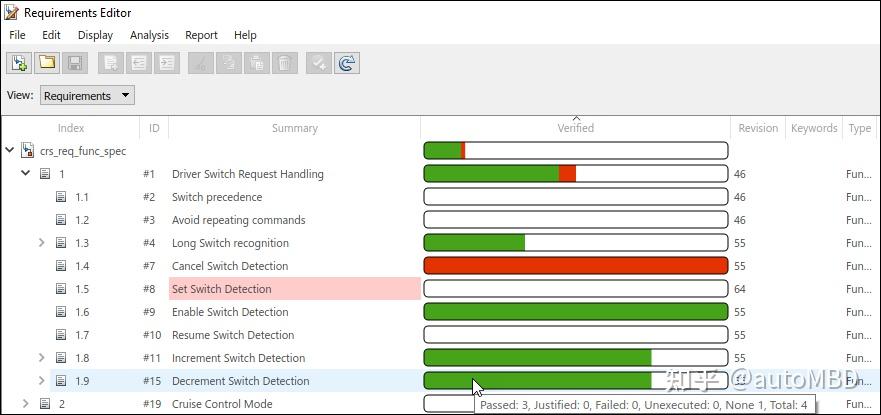Click the Save disk toolbar icon
The height and width of the screenshot is (415, 881).
point(74,63)
